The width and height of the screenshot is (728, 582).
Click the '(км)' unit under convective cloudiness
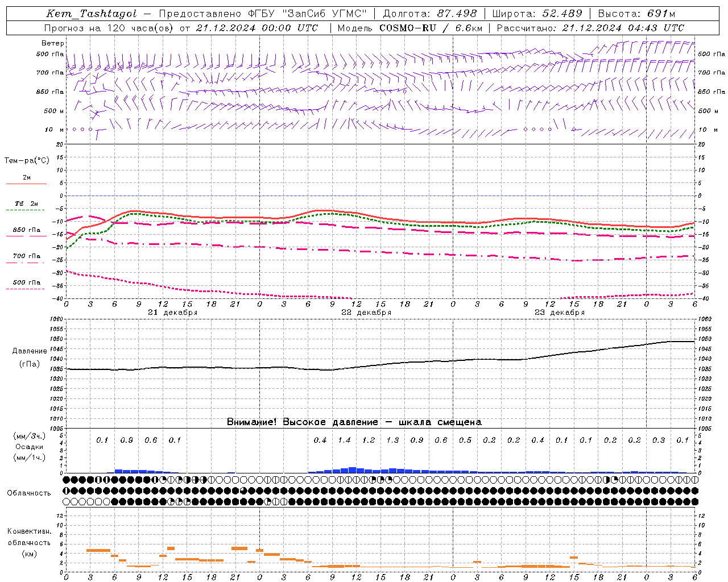tap(29, 554)
